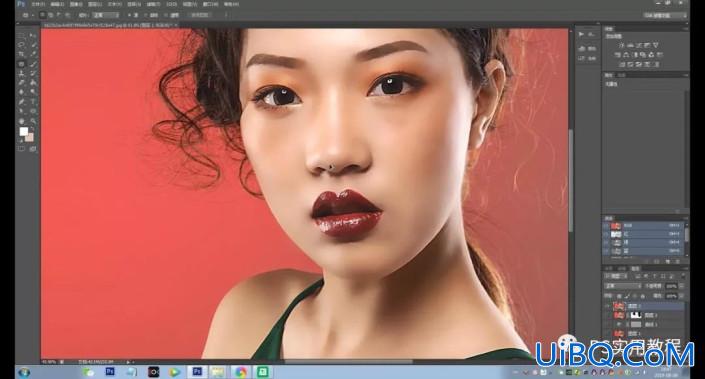Set the background color swatch
Image resolution: width=705 pixels, height=379 pixels.
pyautogui.click(x=29, y=137)
